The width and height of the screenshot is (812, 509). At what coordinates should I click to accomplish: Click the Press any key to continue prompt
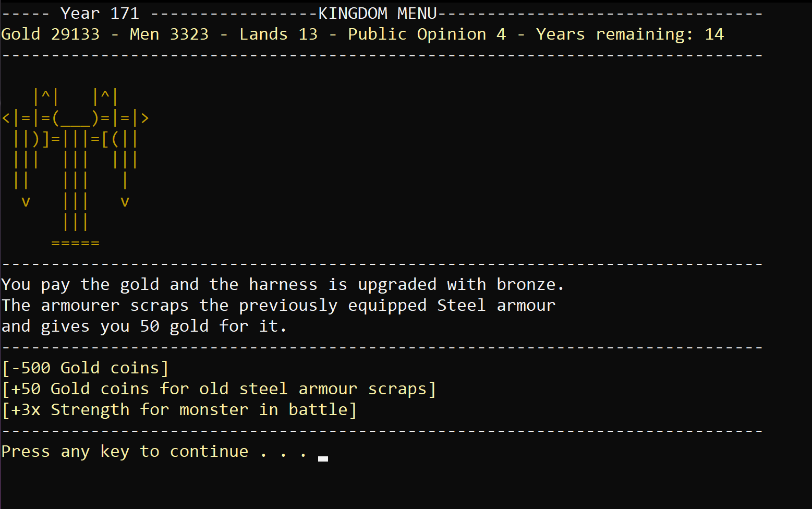(155, 452)
